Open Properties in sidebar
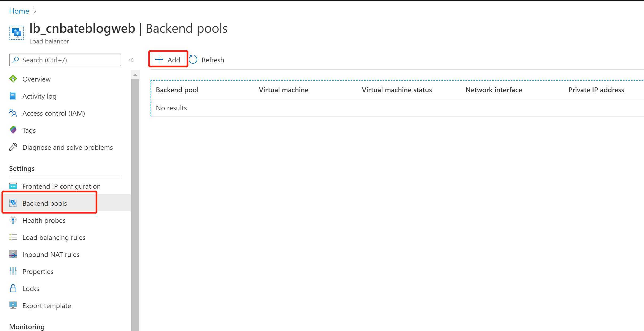This screenshot has width=644, height=331. (x=38, y=272)
